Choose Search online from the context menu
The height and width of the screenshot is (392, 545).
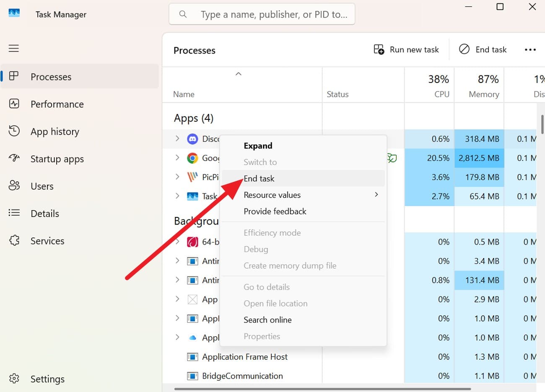click(267, 320)
